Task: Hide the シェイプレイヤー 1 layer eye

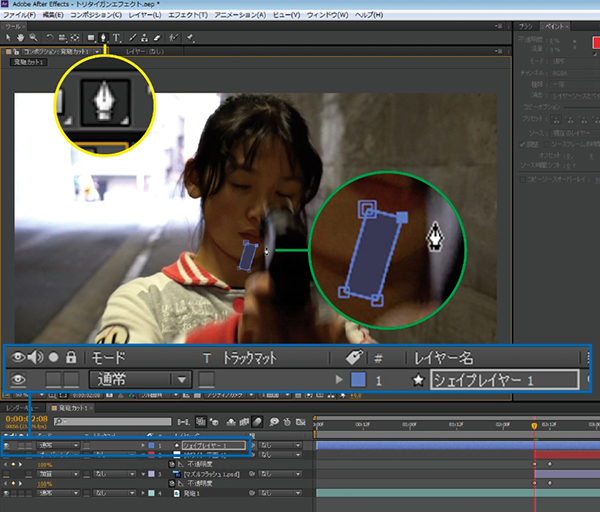Action: click(7, 445)
